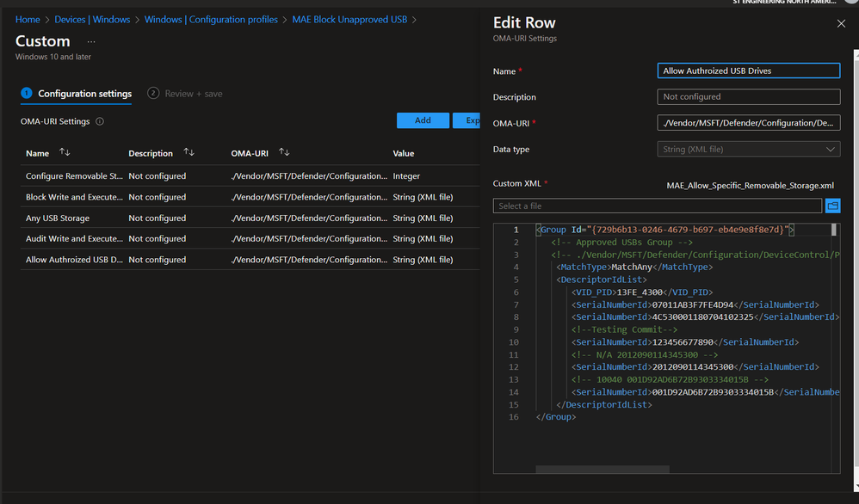Click the Add button for OMA-URI settings
Image resolution: width=859 pixels, height=504 pixels.
point(423,120)
